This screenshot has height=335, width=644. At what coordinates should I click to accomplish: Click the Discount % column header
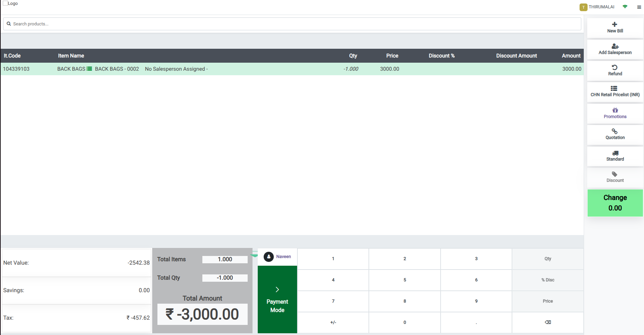pyautogui.click(x=442, y=56)
